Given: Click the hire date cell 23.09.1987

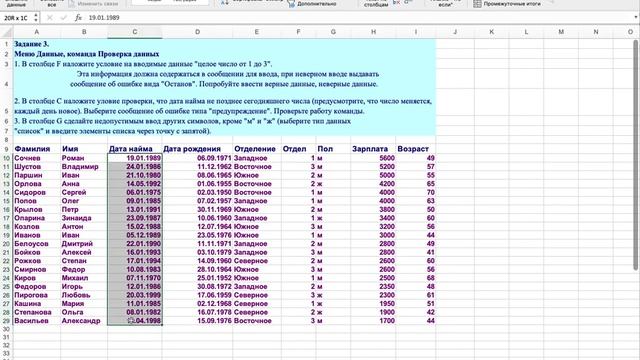Looking at the screenshot, I should point(135,218).
